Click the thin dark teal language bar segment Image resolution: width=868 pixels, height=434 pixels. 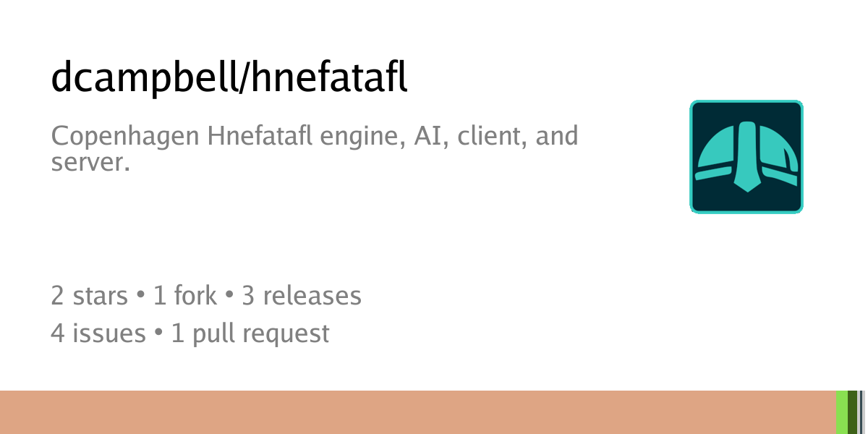click(859, 412)
